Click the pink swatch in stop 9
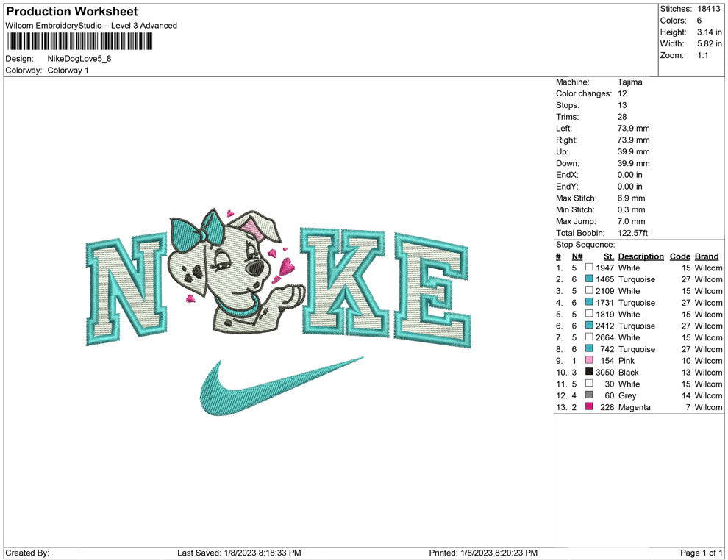Image resolution: width=728 pixels, height=560 pixels. click(589, 360)
